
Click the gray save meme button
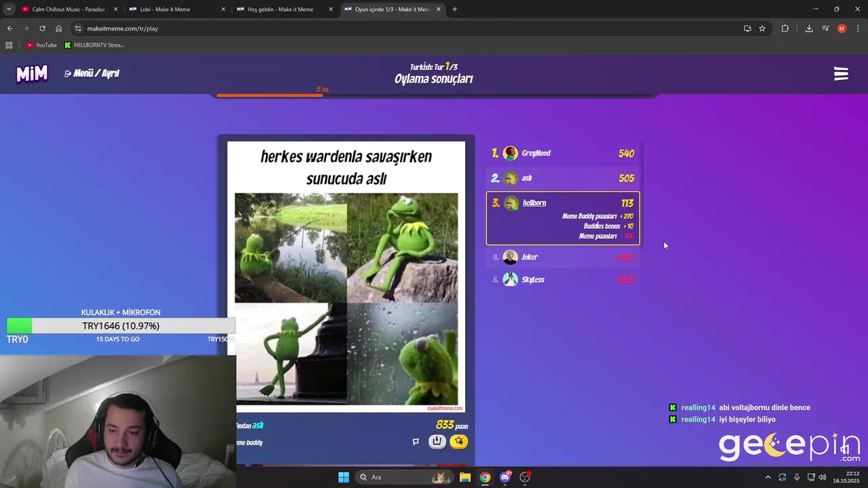click(437, 442)
